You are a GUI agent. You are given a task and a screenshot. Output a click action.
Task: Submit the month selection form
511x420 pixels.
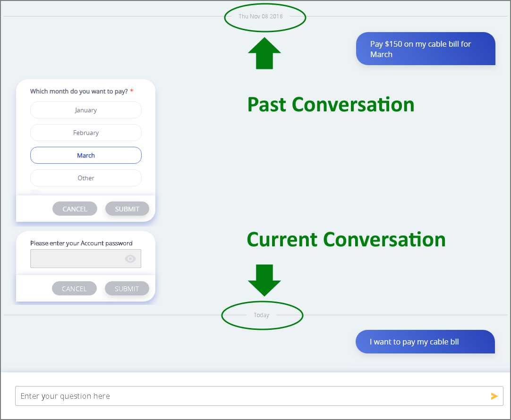tap(127, 209)
